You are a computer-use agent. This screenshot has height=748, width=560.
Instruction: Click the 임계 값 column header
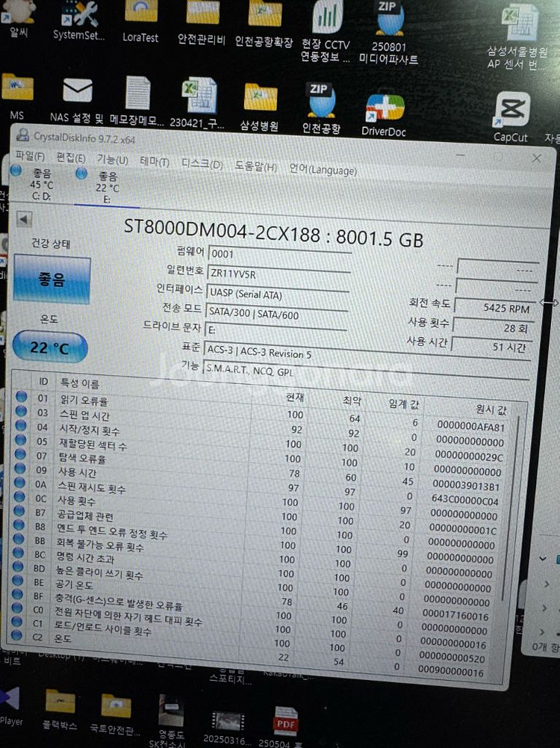pos(403,404)
